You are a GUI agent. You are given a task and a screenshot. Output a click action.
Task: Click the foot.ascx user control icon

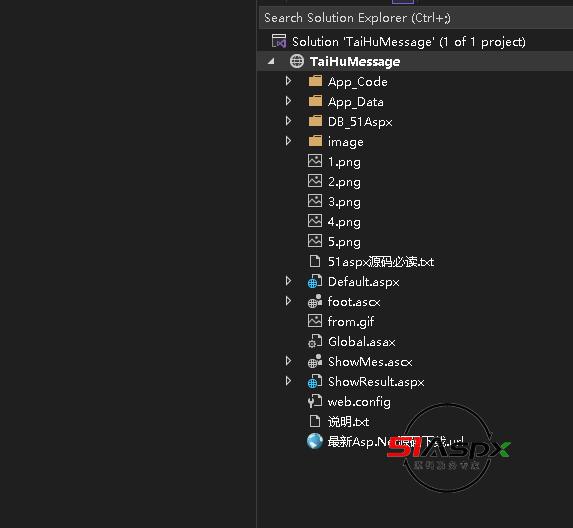coord(315,301)
